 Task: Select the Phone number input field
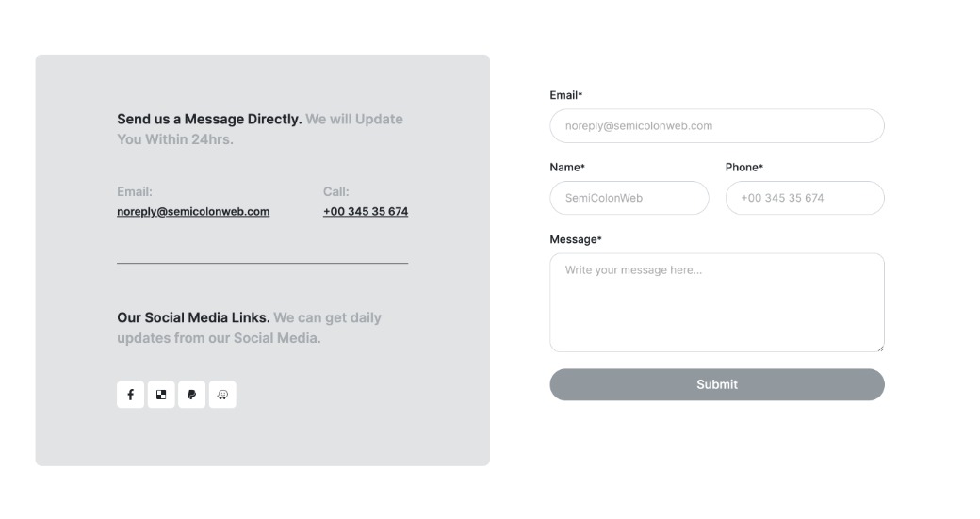pyautogui.click(x=805, y=198)
